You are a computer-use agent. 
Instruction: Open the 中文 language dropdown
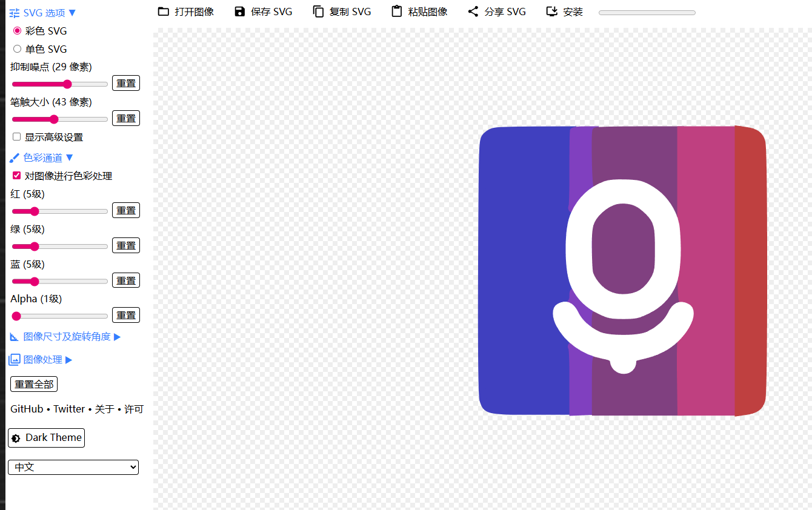73,467
